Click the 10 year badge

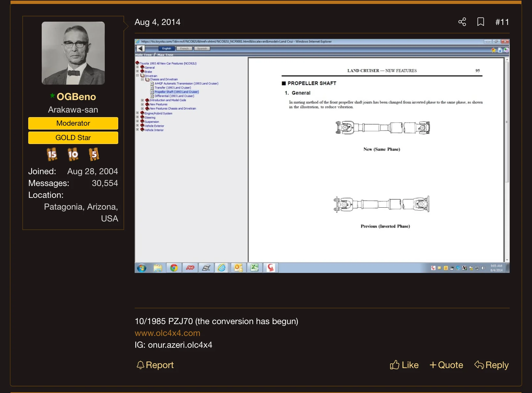click(x=73, y=154)
